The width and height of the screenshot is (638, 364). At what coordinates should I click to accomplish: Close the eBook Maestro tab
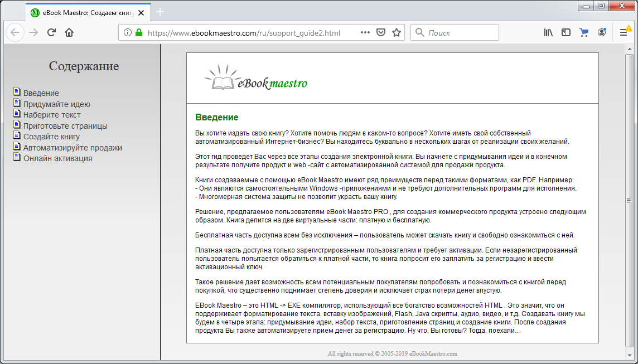[141, 13]
